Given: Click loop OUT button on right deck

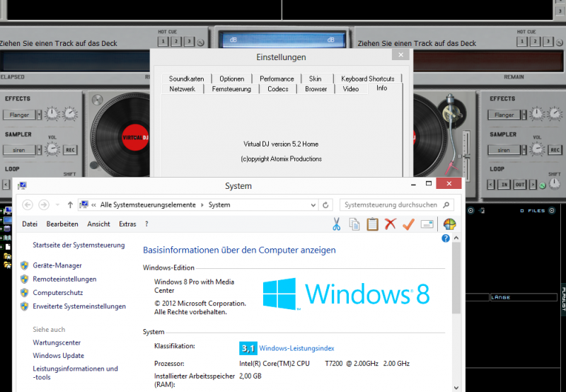Looking at the screenshot, I should pos(519,185).
